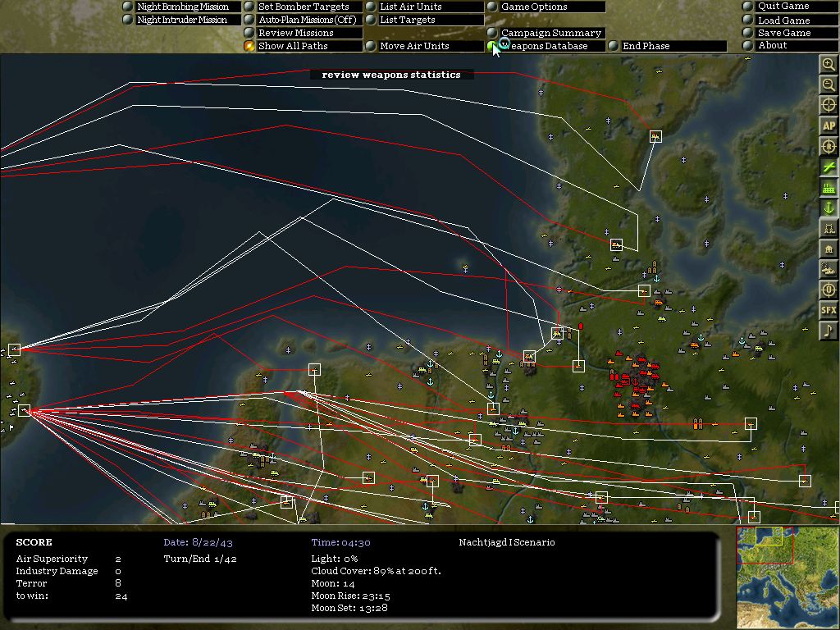840x630 pixels.
Task: Click 'Time: 04:30' in status panel
Action: (340, 543)
